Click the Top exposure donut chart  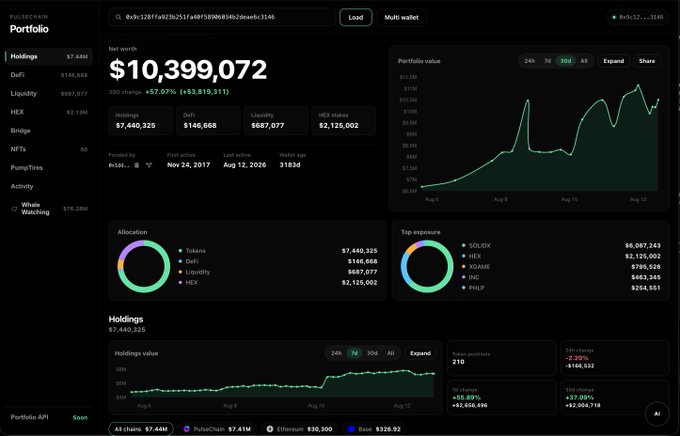pyautogui.click(x=427, y=266)
